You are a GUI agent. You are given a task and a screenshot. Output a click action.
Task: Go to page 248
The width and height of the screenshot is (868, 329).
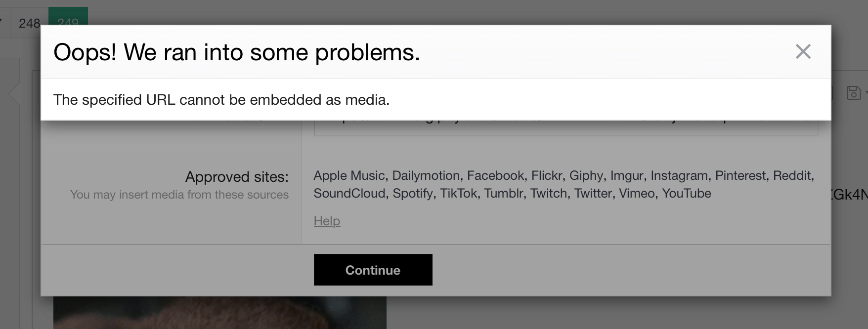[x=29, y=23]
